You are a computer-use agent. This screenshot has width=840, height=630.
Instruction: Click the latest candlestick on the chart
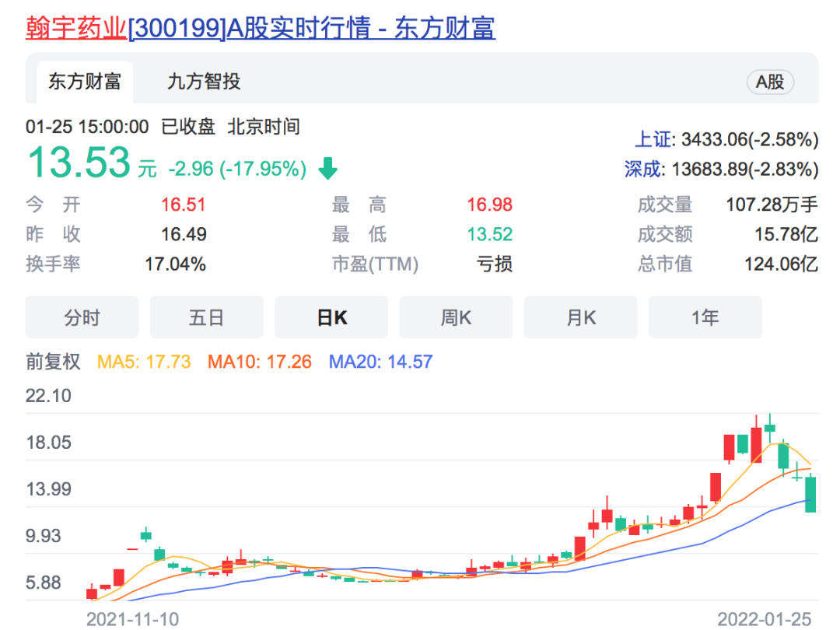810,494
